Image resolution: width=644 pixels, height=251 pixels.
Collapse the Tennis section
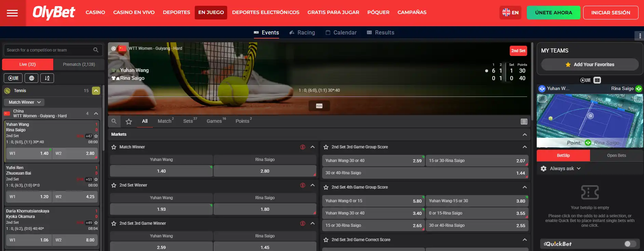(96, 91)
